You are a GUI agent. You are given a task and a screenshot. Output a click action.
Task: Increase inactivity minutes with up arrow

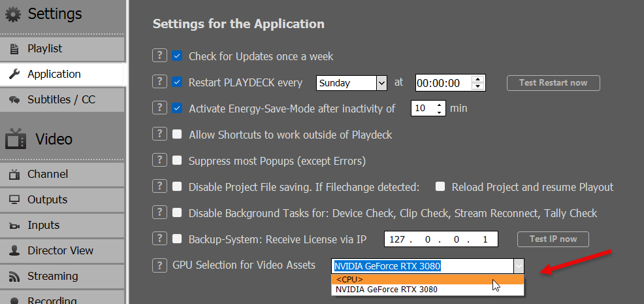tap(440, 105)
